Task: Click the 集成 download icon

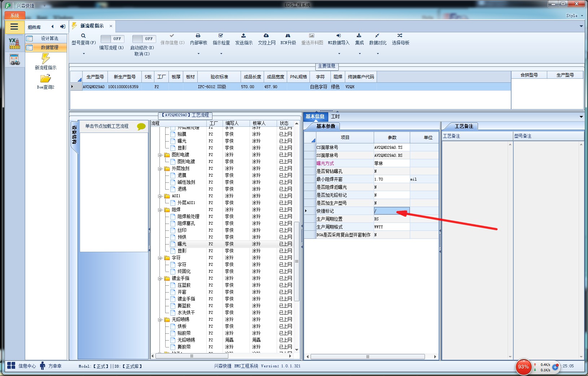Action: pos(359,36)
